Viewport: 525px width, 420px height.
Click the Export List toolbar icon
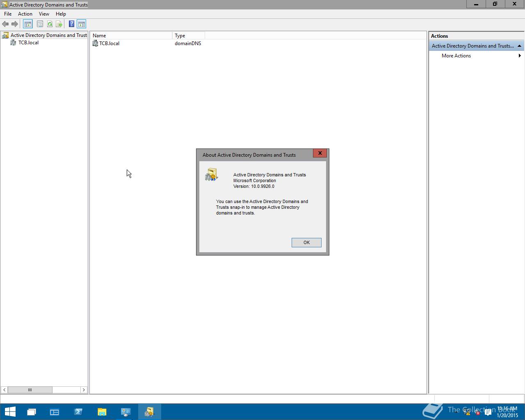tap(59, 24)
